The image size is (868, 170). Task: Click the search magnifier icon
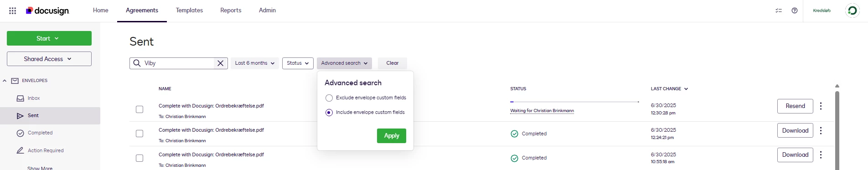(x=137, y=63)
